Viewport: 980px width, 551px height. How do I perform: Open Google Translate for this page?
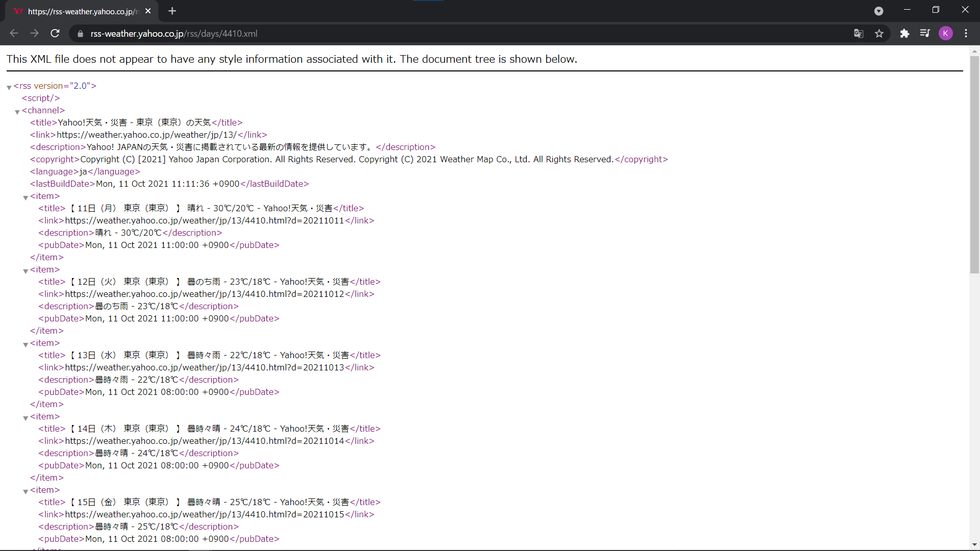click(859, 34)
